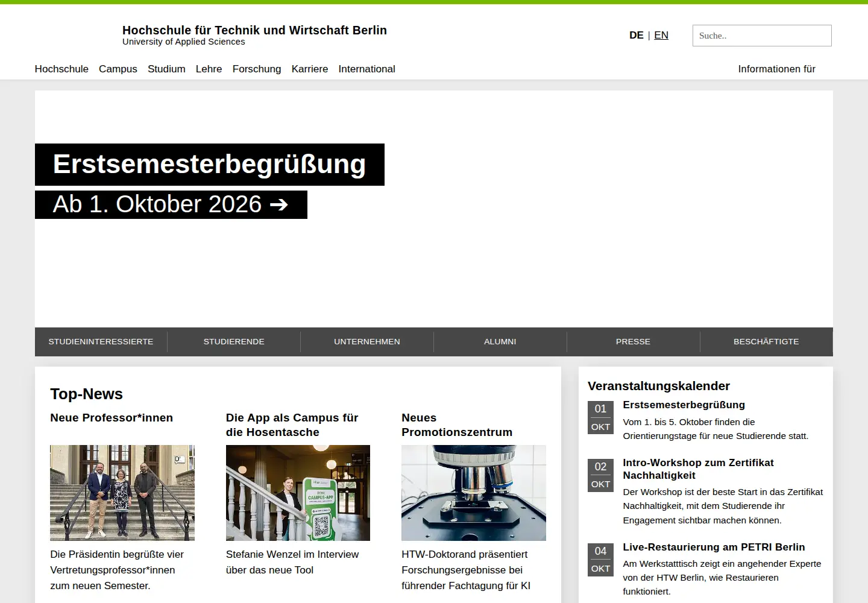
Task: Open Die App als Campus für die Hosentasche heading
Action: tap(292, 425)
